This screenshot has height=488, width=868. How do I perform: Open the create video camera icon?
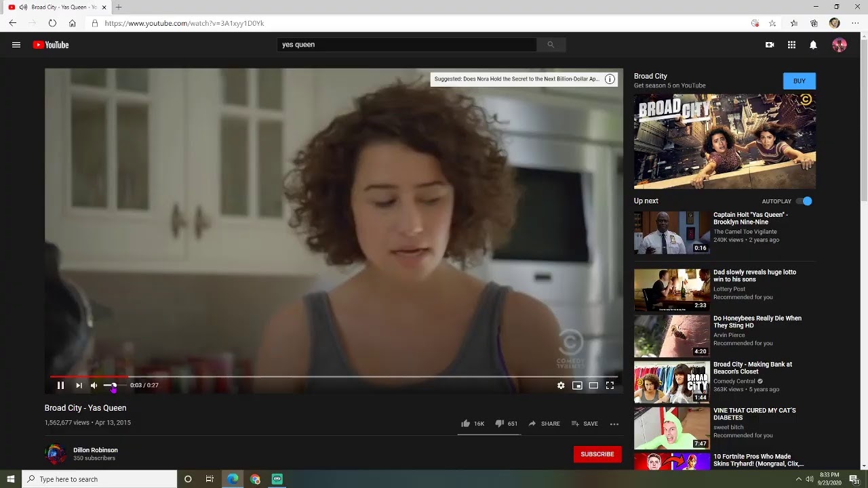(x=770, y=45)
